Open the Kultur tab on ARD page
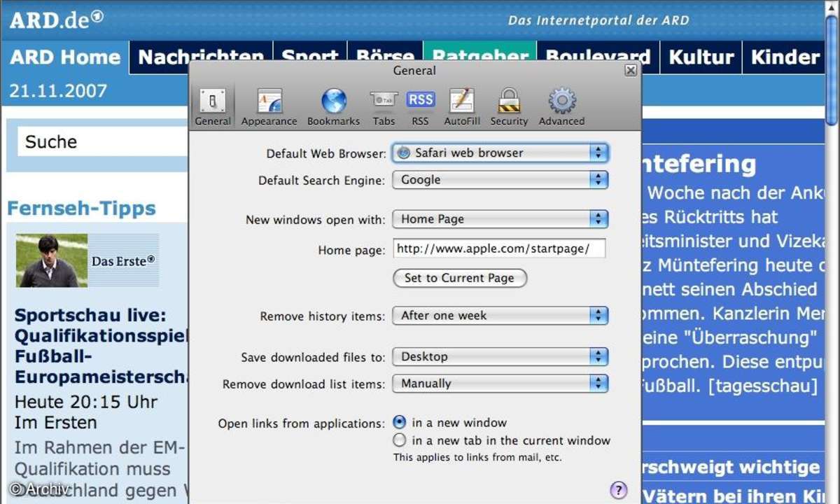 pyautogui.click(x=701, y=57)
